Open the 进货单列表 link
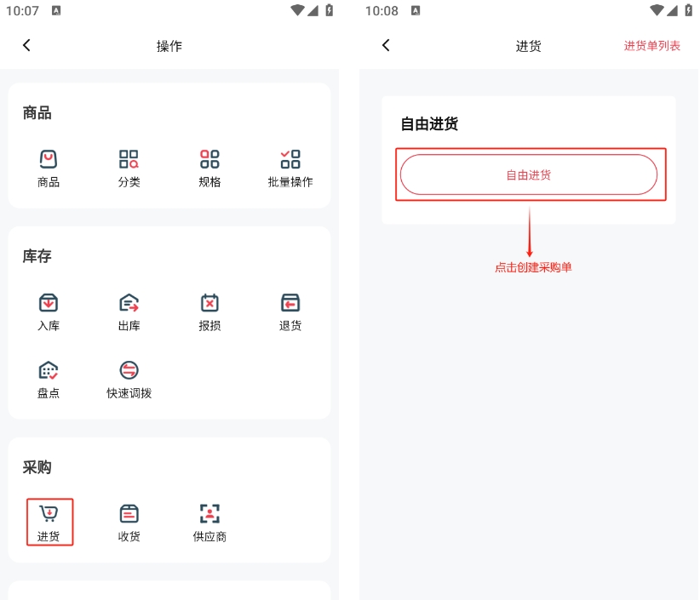Image resolution: width=700 pixels, height=600 pixels. (x=651, y=46)
